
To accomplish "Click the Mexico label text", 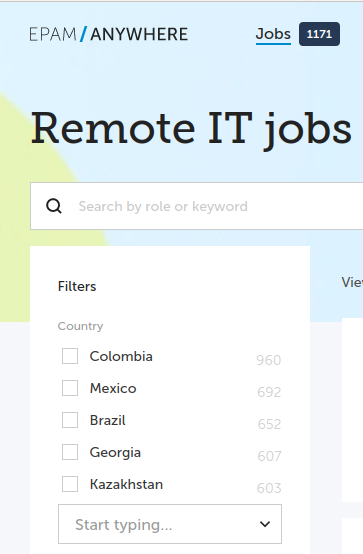I will tap(113, 388).
